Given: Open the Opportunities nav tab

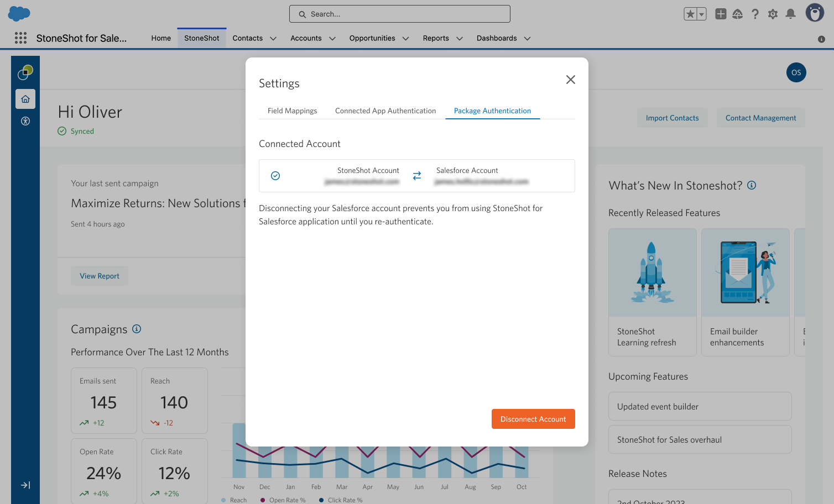Looking at the screenshot, I should click(372, 38).
